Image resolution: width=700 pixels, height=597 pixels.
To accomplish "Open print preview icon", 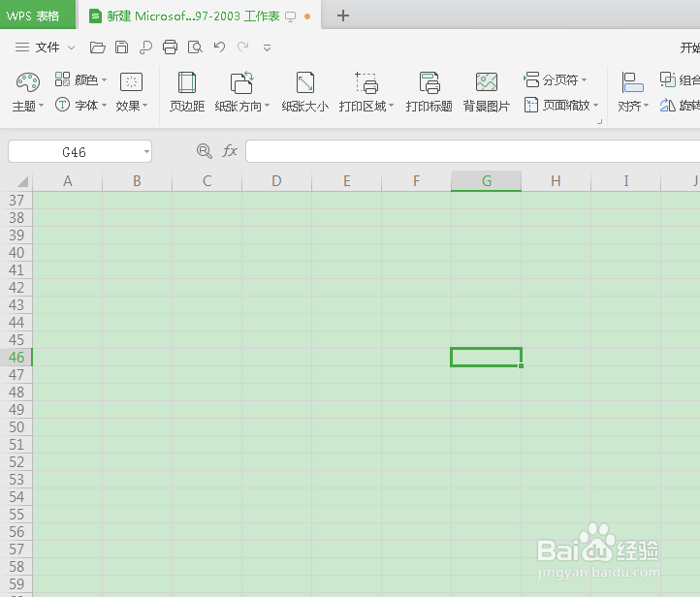I will (x=195, y=47).
